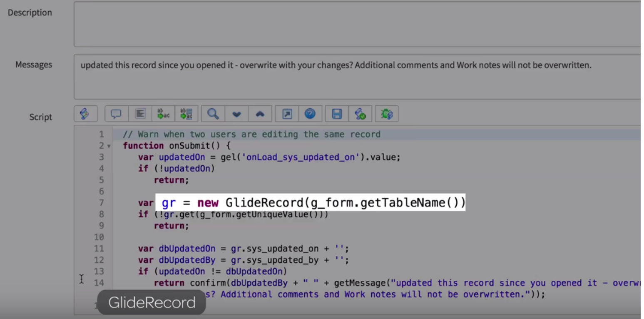
Task: Click the GlideRecord tooltip label
Action: pos(152,302)
